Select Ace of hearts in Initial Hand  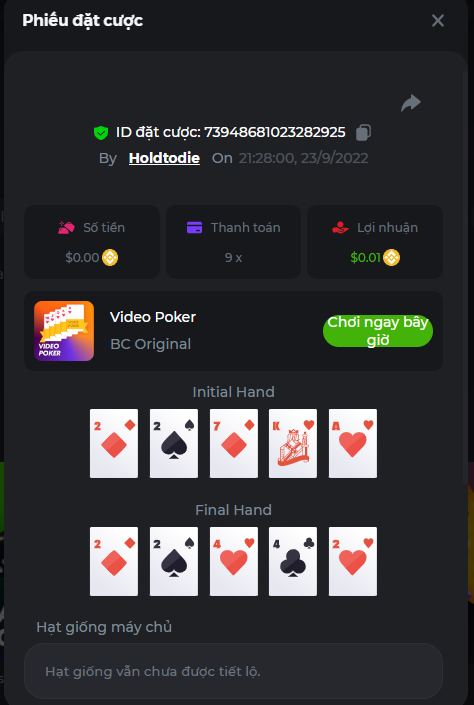coord(353,443)
